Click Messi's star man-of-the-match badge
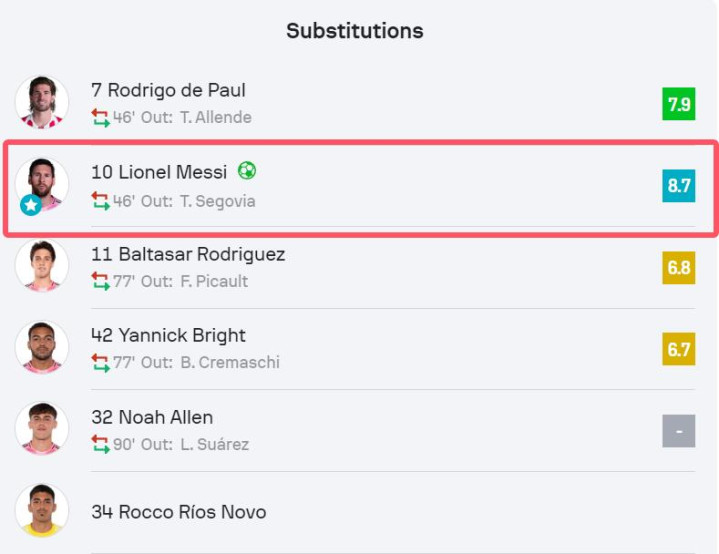The height and width of the screenshot is (554, 719). coord(31,205)
